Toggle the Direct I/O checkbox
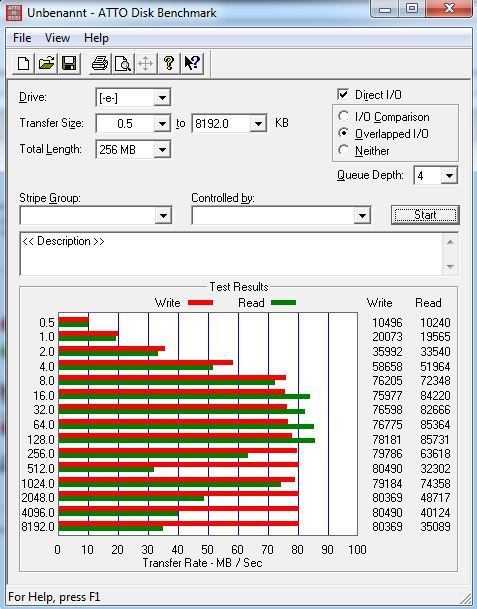This screenshot has height=609, width=477. pos(343,94)
